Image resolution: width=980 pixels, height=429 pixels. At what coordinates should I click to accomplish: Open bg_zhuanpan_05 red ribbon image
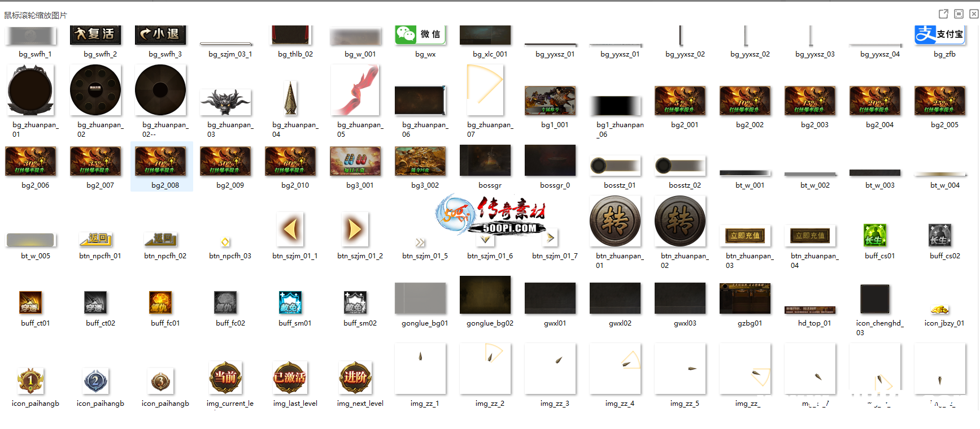click(x=355, y=90)
